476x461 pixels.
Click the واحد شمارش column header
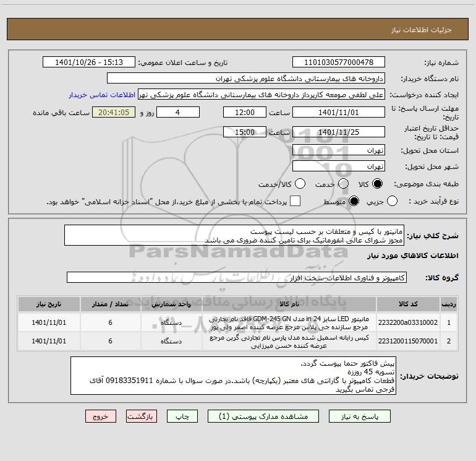[x=171, y=304]
